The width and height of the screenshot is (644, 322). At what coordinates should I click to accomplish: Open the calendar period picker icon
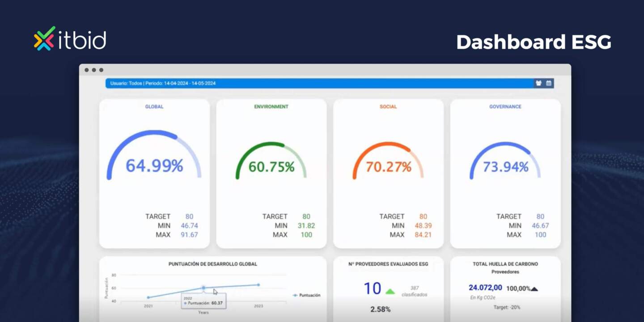coord(549,83)
